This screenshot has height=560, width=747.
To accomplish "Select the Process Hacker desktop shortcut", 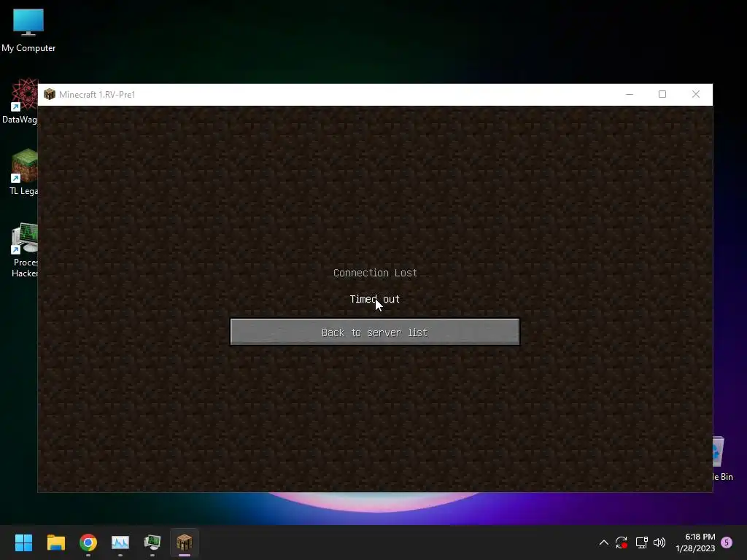I will (24, 250).
